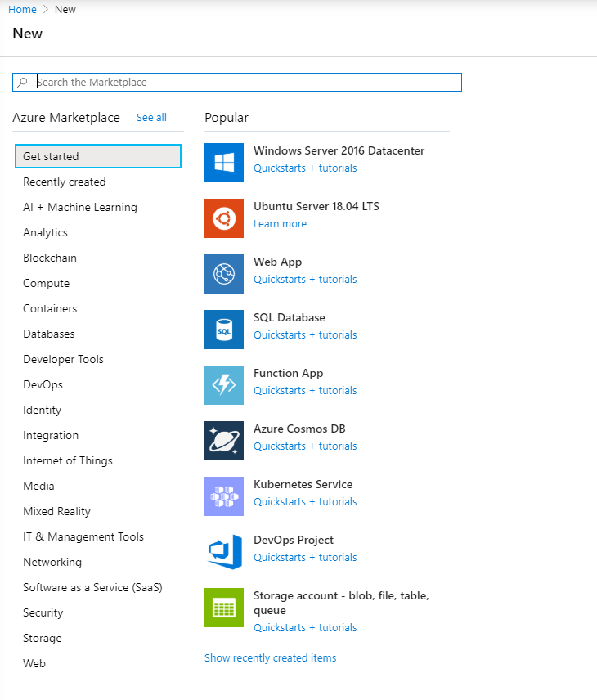Open the Networking category
Viewport: 597px width, 700px height.
pyautogui.click(x=52, y=563)
